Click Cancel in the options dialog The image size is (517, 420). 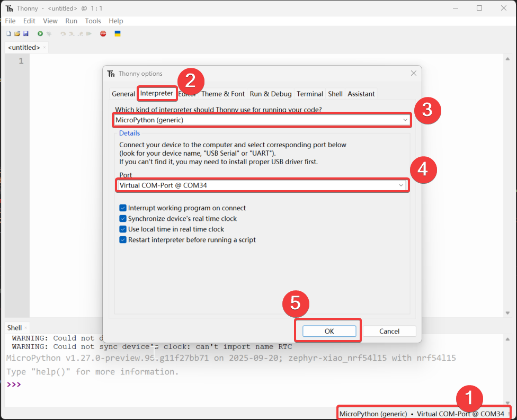tap(389, 331)
